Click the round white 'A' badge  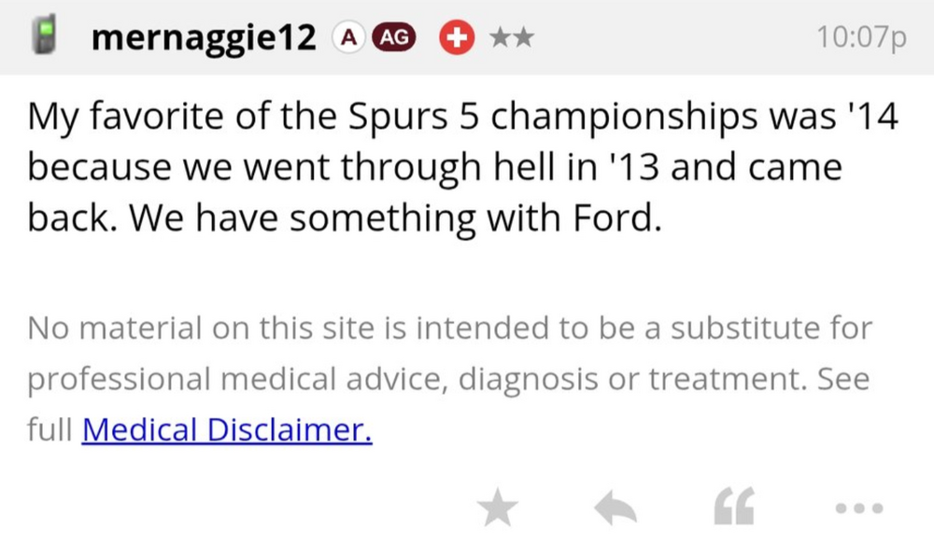click(348, 37)
